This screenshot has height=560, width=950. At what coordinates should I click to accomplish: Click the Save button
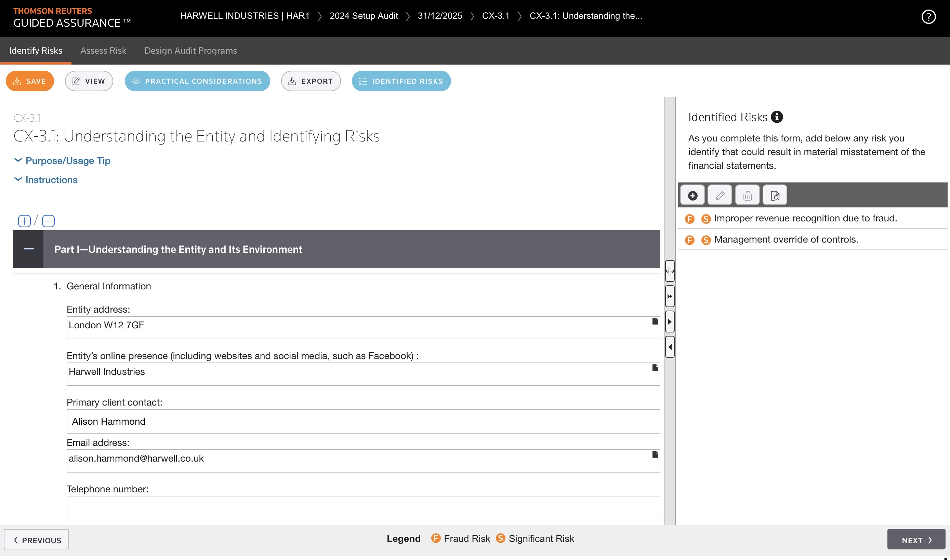[x=30, y=81]
